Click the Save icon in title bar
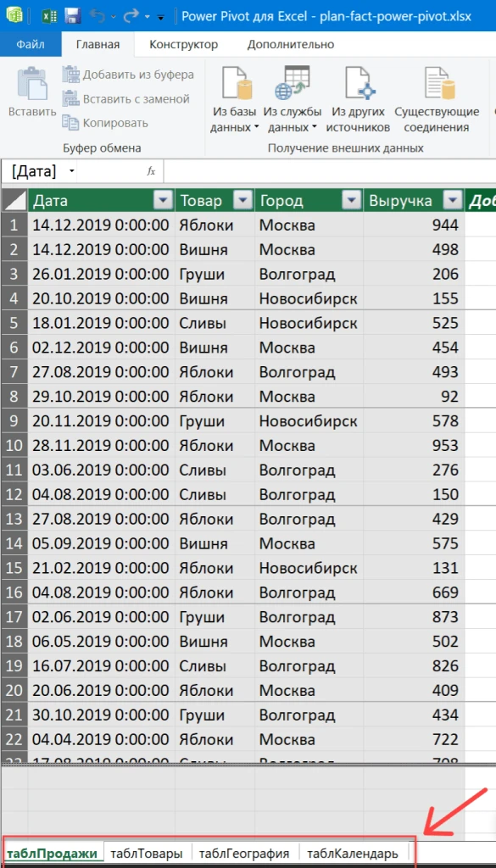The image size is (496, 868). tap(73, 16)
